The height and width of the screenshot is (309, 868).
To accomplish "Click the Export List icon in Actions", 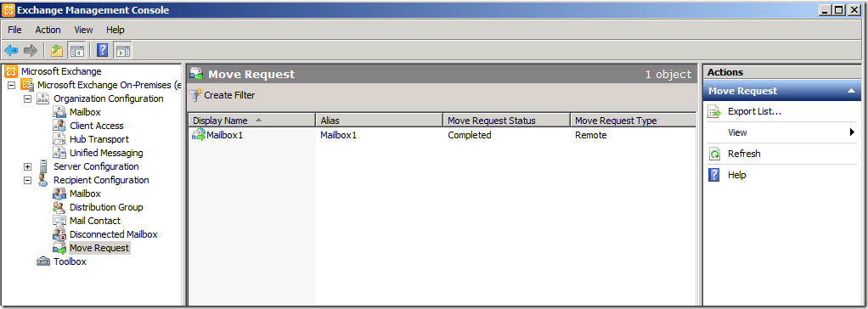I will click(x=714, y=112).
